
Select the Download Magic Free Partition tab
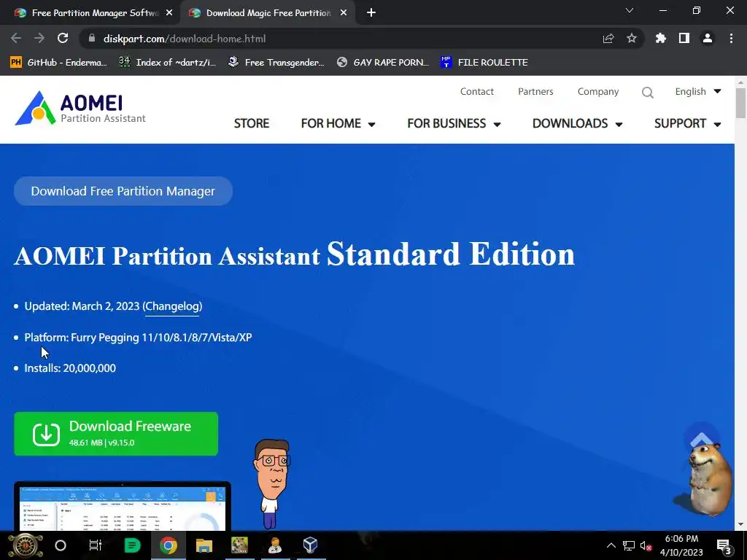268,13
